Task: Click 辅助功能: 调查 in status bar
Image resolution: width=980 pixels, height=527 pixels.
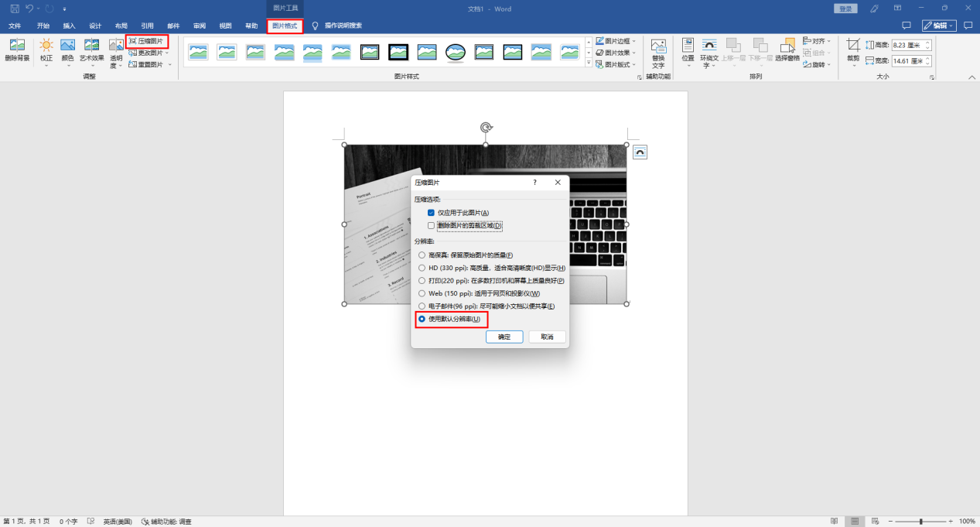Action: 166,522
